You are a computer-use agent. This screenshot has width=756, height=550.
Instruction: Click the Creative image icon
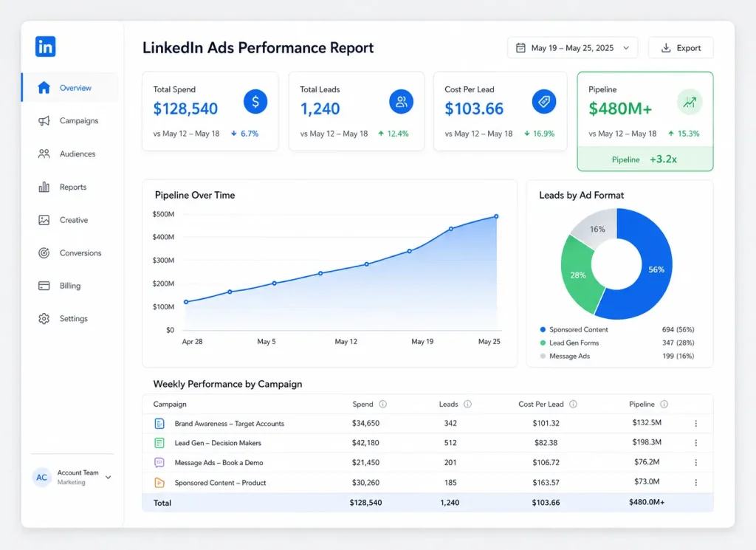point(44,220)
